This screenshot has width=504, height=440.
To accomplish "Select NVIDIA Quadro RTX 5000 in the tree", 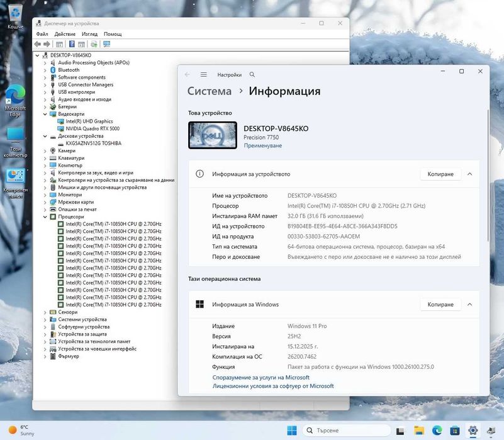I will (92, 128).
